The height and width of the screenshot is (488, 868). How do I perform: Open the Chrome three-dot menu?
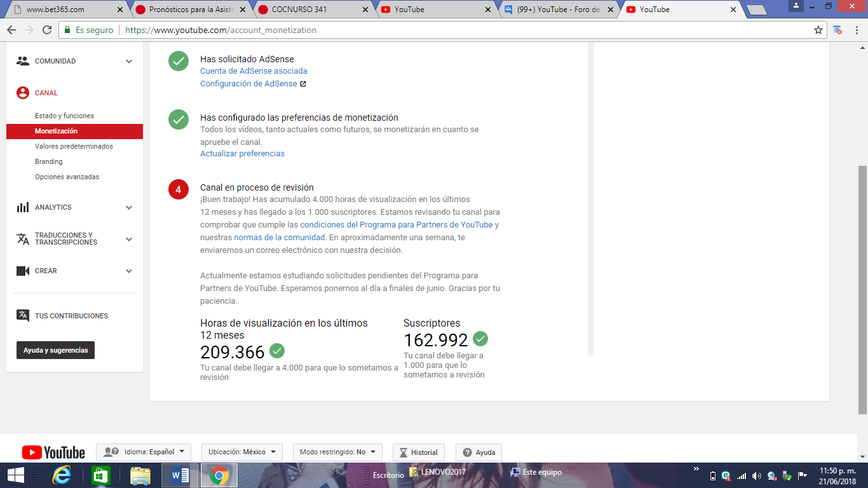tap(856, 30)
